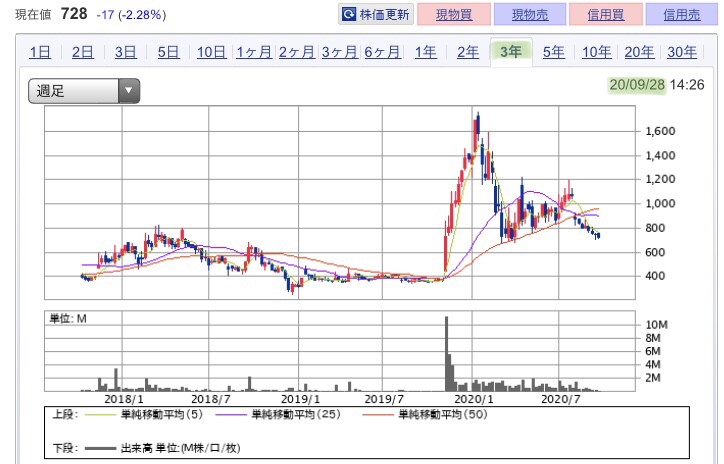Show the 30年 chart range

pos(682,52)
